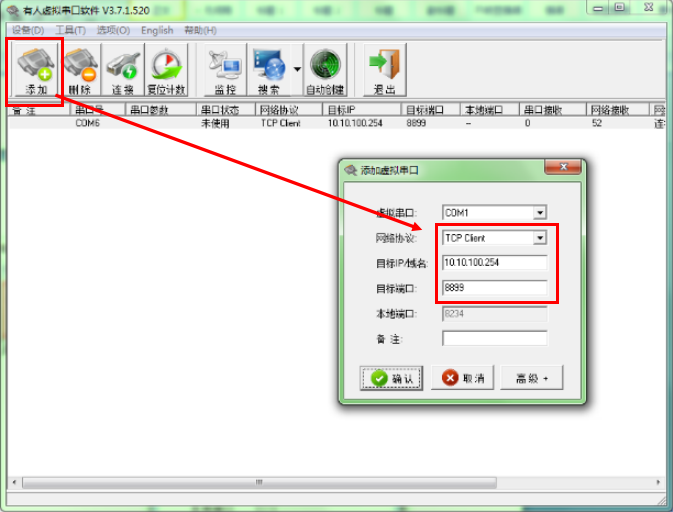This screenshot has height=512, width=673.
Task: Open the 监控 (Monitor) tool
Action: click(x=225, y=70)
